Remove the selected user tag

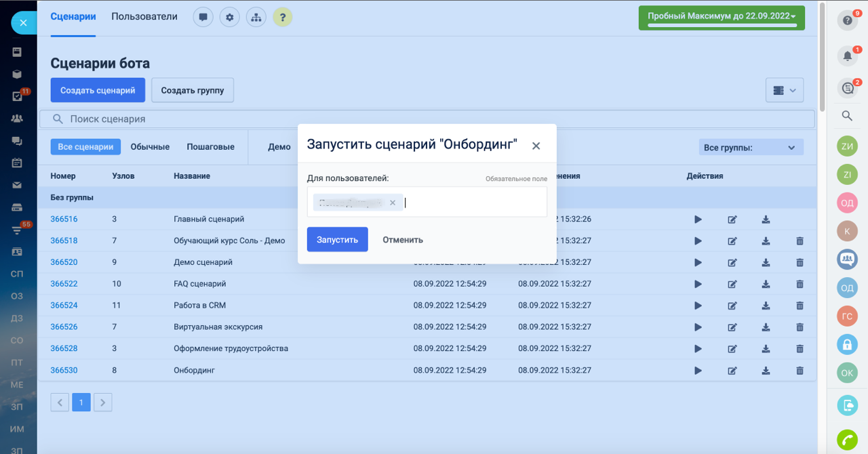392,203
